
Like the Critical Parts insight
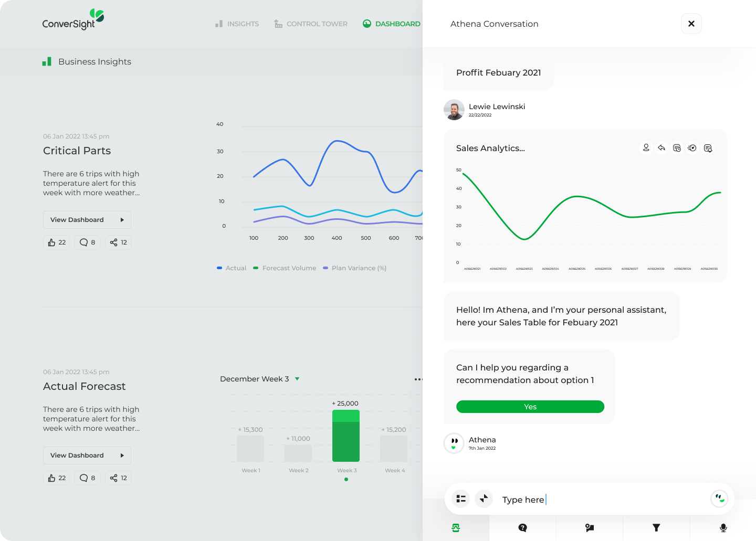coord(57,242)
